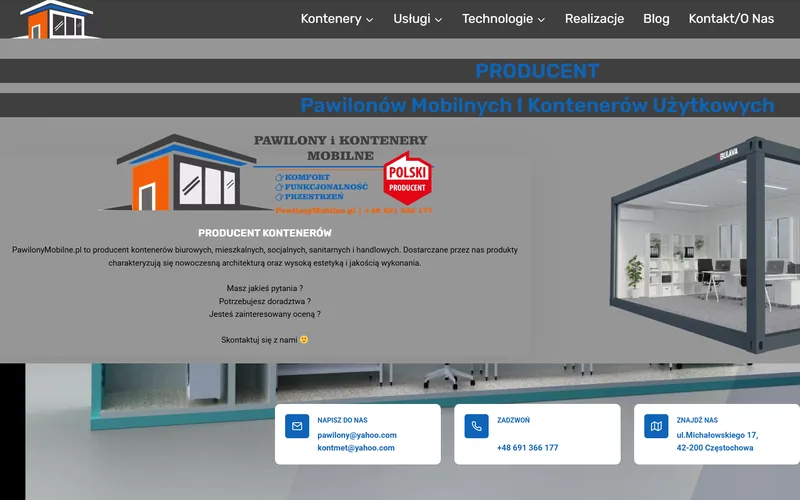Click the Polski Producent red badge
Image resolution: width=800 pixels, height=500 pixels.
point(407,179)
